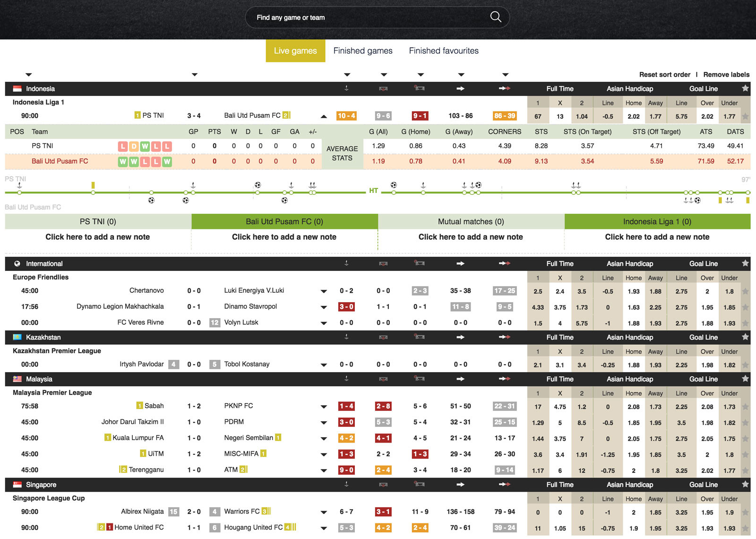Toggle favourite star for Chertanovo match
The height and width of the screenshot is (539, 756).
pos(745,291)
